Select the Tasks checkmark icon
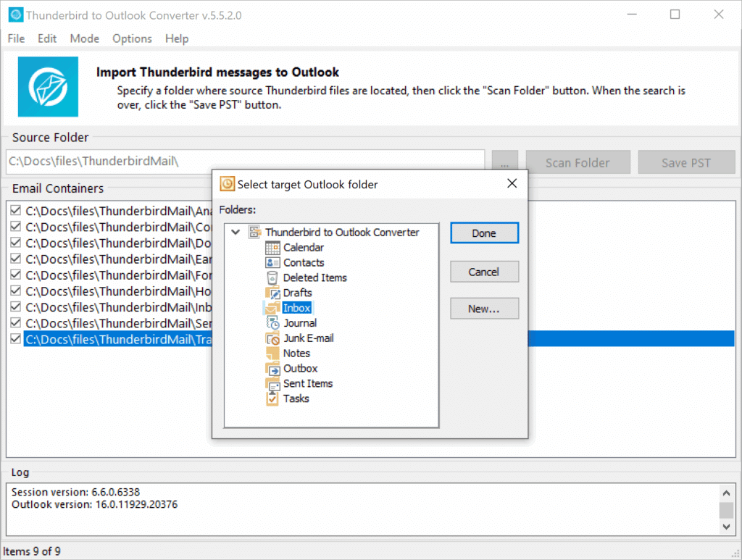The image size is (742, 560). click(273, 398)
